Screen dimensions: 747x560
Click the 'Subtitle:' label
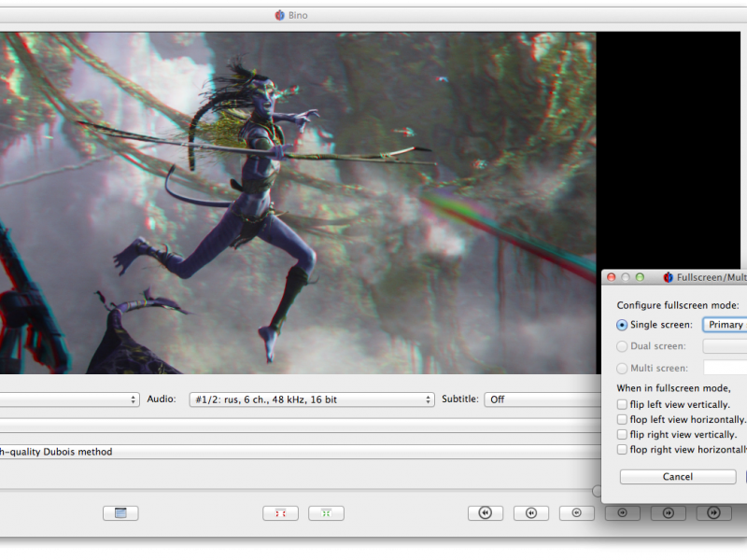460,399
